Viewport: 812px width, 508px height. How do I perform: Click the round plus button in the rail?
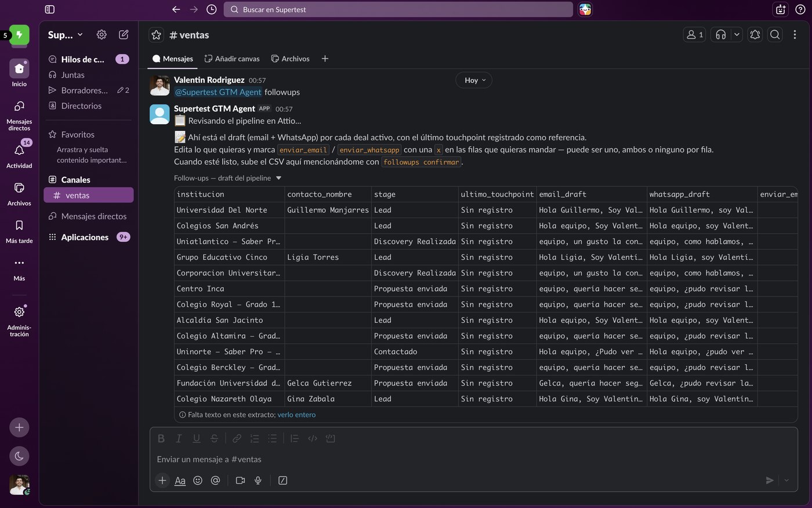(x=19, y=427)
